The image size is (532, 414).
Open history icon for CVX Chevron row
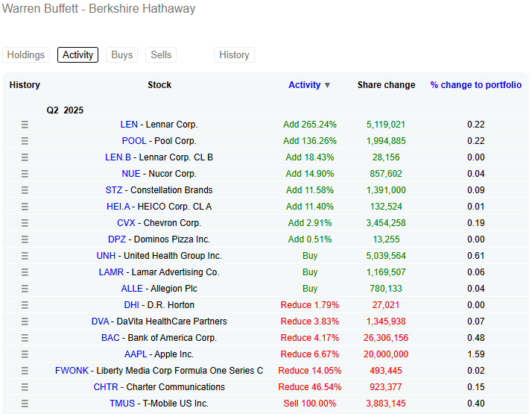25,223
